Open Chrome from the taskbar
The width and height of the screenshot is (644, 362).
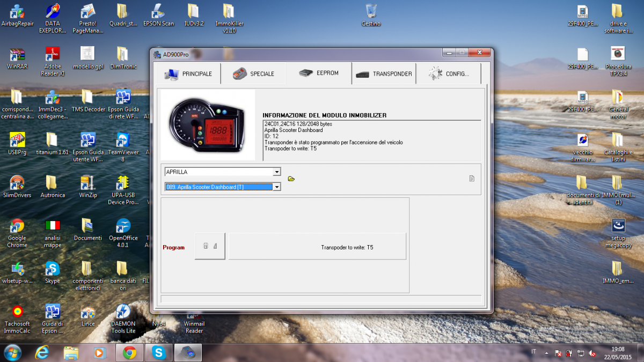pos(129,353)
